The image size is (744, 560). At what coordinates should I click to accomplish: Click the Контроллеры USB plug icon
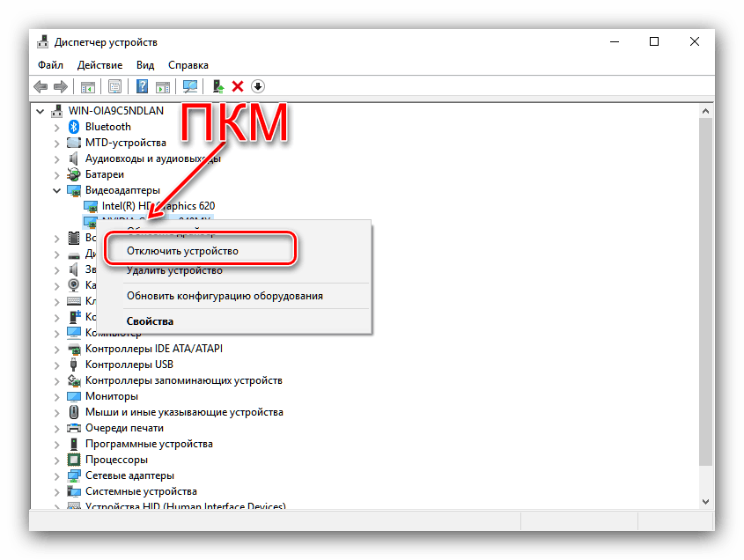(74, 365)
